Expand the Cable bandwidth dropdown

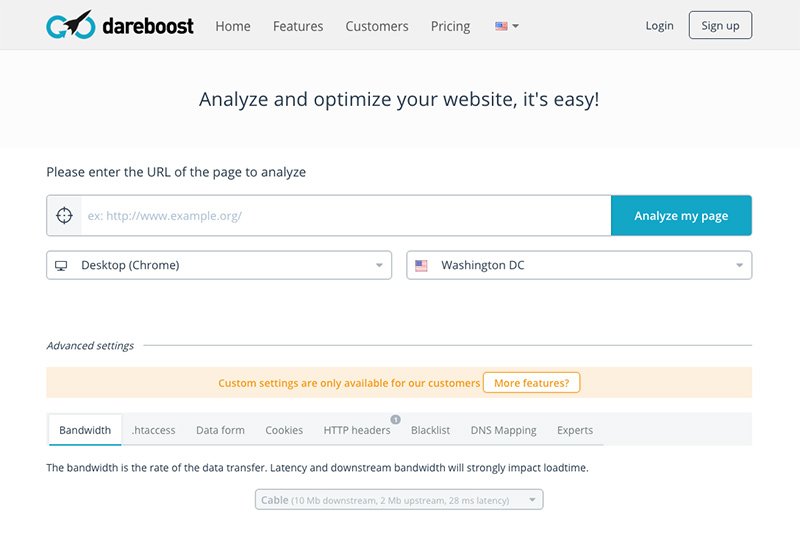[399, 499]
